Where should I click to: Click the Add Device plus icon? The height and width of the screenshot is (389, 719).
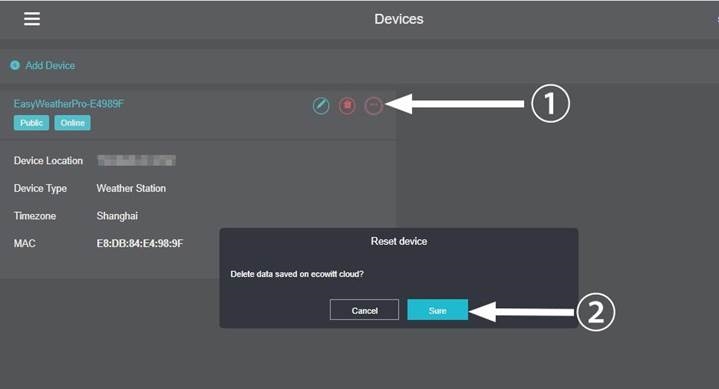pos(15,65)
